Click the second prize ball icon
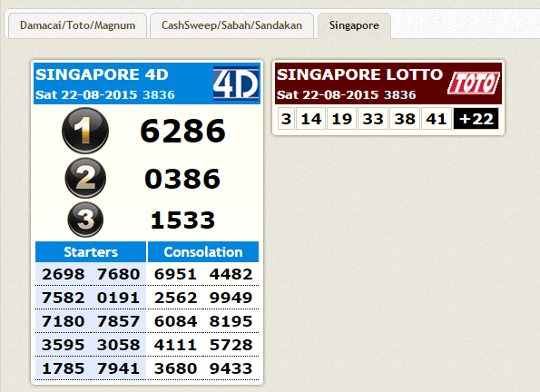Image resolution: width=540 pixels, height=392 pixels. [x=85, y=178]
